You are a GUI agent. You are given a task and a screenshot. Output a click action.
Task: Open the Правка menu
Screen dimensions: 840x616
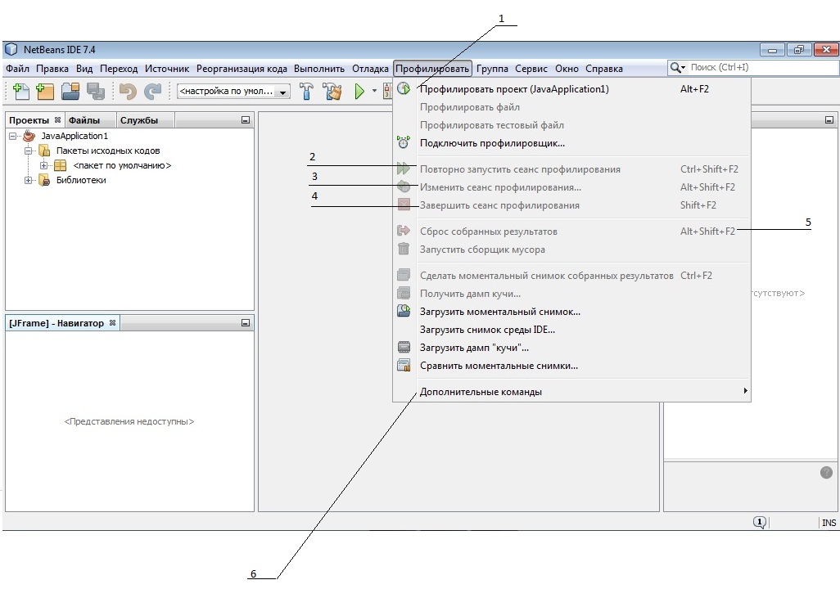coord(52,69)
